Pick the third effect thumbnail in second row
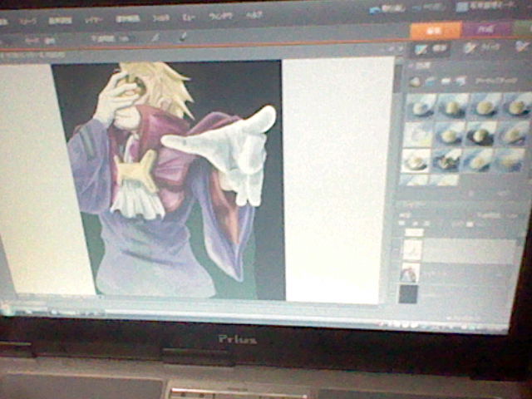This screenshot has height=399, width=532. (x=481, y=132)
